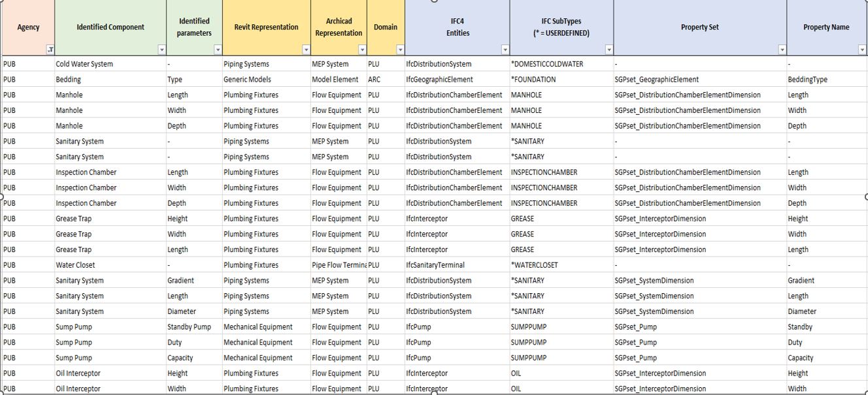868x395 pixels.
Task: Click the right-middle resize handle of the image
Action: pyautogui.click(x=866, y=197)
